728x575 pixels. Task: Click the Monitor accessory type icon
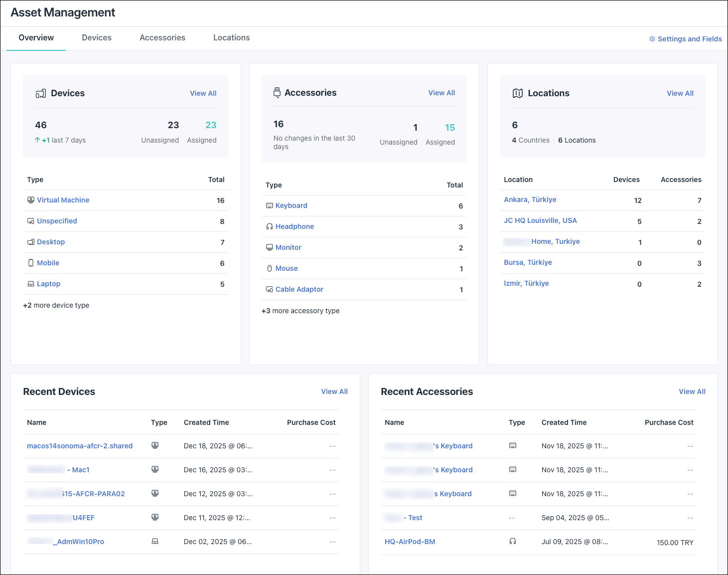pyautogui.click(x=269, y=247)
